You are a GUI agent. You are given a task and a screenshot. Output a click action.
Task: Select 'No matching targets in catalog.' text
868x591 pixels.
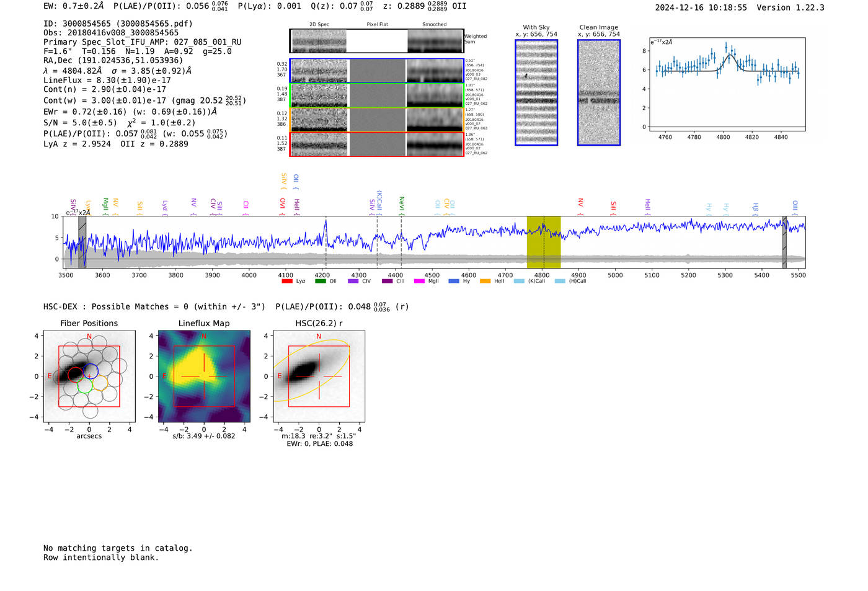click(x=118, y=548)
